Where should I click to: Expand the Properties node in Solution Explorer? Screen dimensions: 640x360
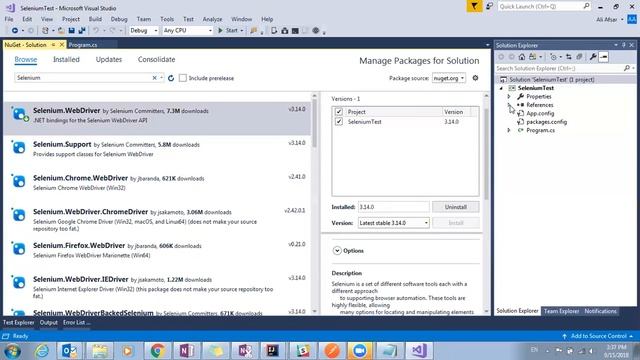509,97
